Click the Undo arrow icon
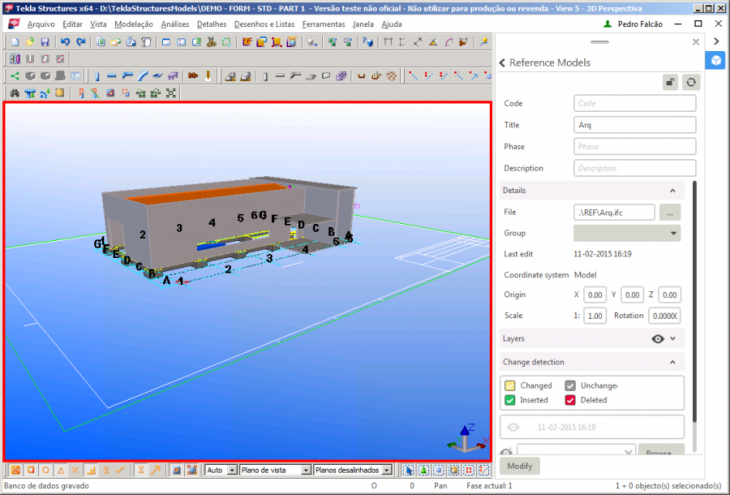 (65, 42)
